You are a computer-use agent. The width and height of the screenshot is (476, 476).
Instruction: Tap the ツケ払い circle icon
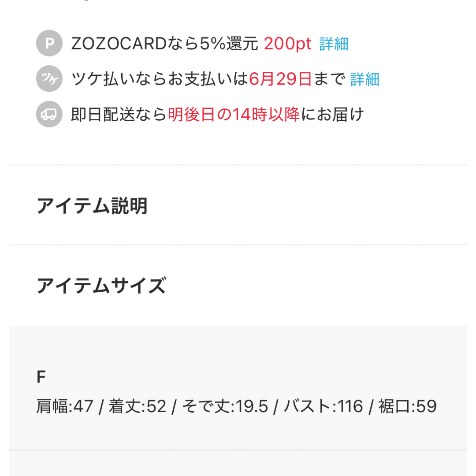pyautogui.click(x=49, y=78)
